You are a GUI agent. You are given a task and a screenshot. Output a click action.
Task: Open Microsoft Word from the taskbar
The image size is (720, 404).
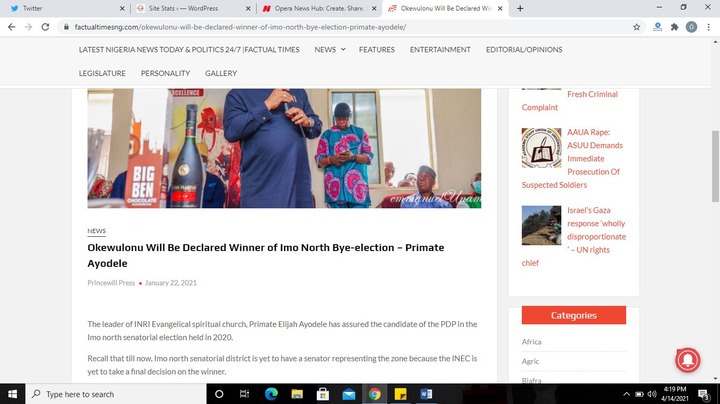pyautogui.click(x=426, y=394)
